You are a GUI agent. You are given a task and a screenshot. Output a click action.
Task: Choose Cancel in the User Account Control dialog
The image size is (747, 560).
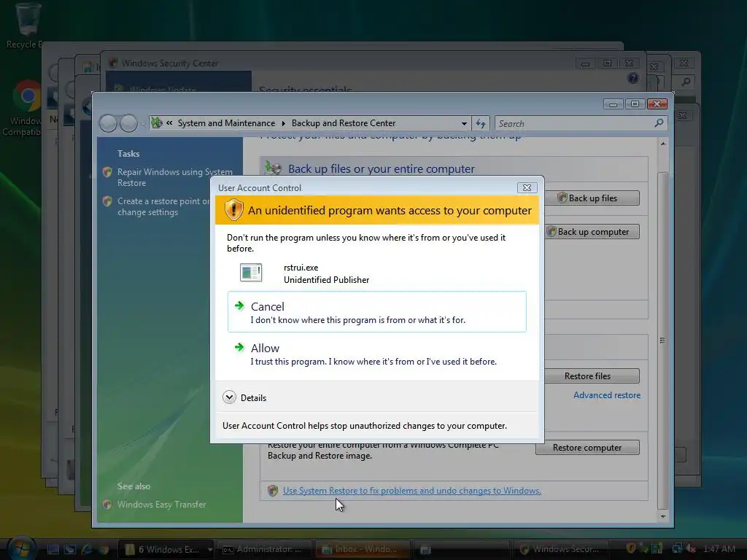pyautogui.click(x=377, y=312)
